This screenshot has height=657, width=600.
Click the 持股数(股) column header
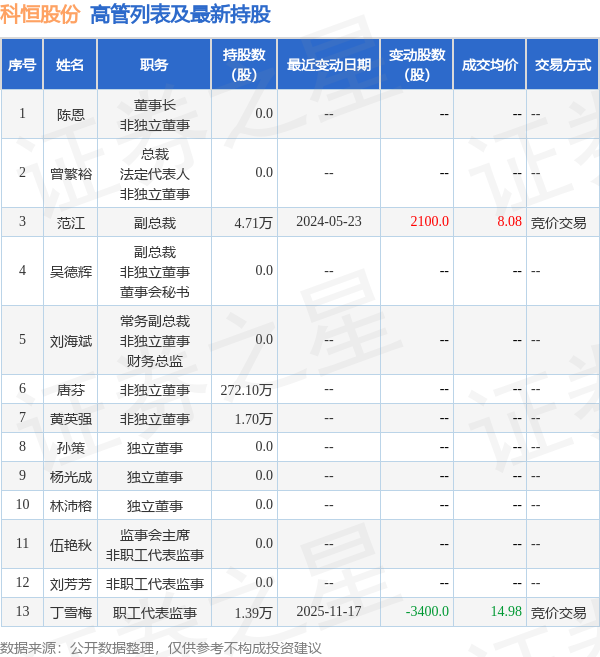pyautogui.click(x=244, y=65)
